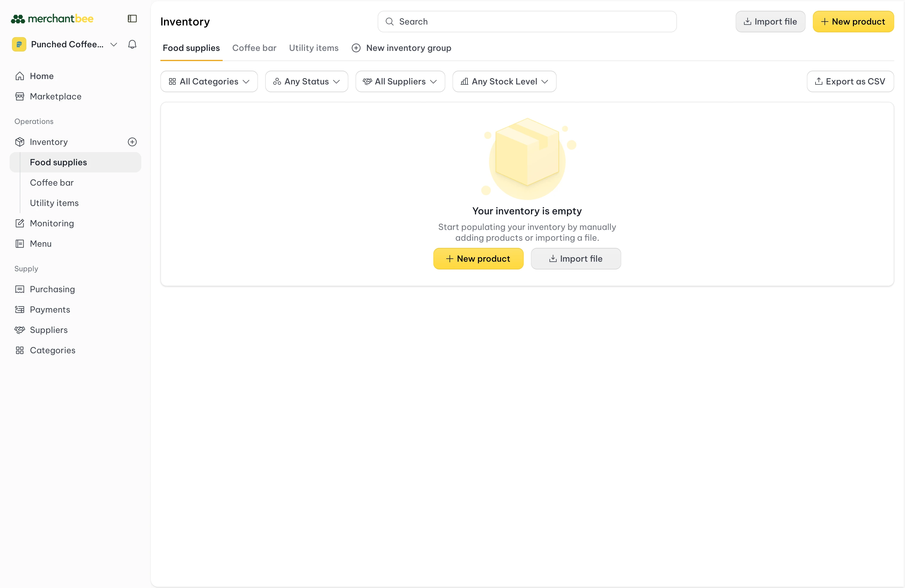Switch to the Coffee bar tab

(254, 48)
